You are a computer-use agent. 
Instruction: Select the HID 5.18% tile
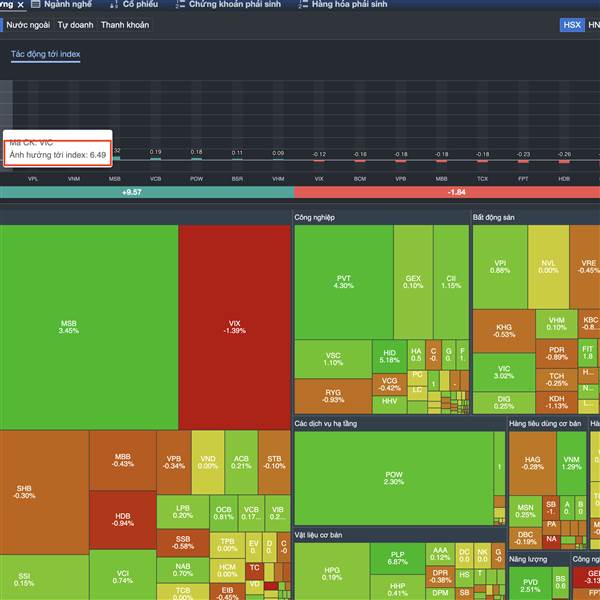coord(390,356)
